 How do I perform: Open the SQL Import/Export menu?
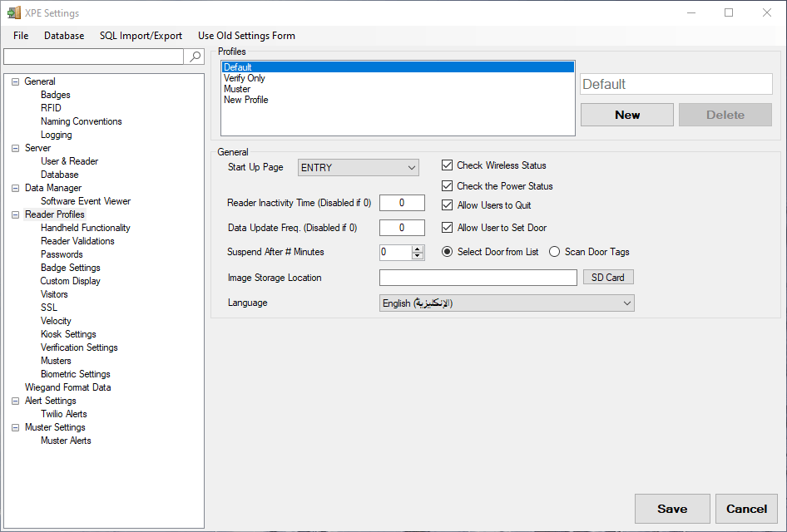coord(141,36)
